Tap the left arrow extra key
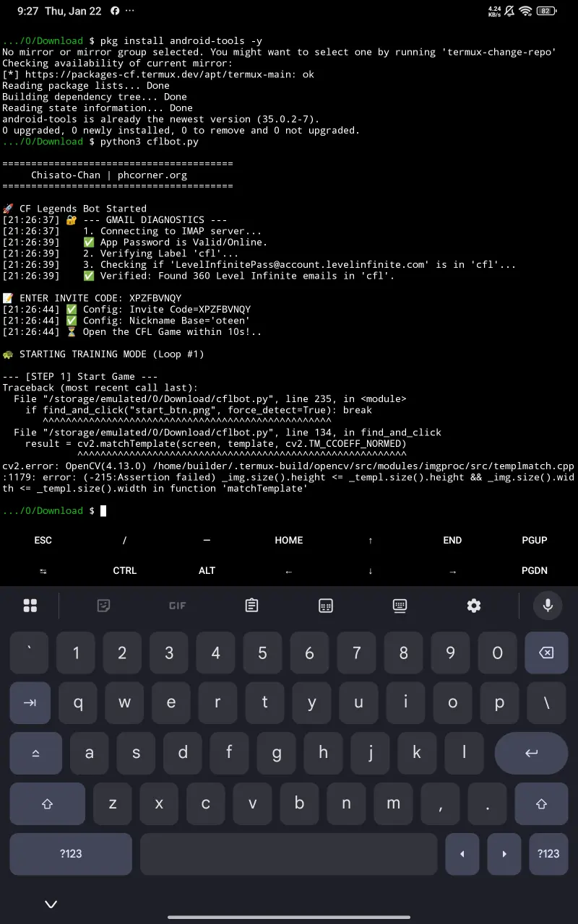This screenshot has height=924, width=578. click(x=289, y=570)
